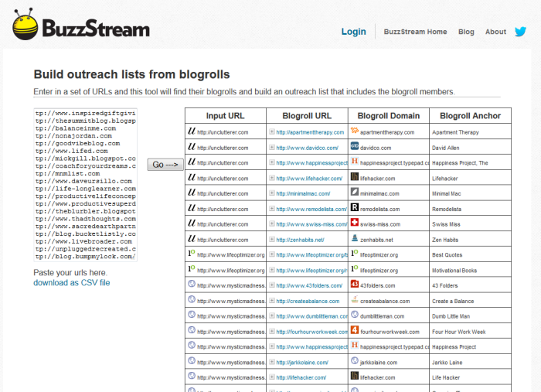Click mysticmadness globe icon in 43 Folders row

coord(192,284)
